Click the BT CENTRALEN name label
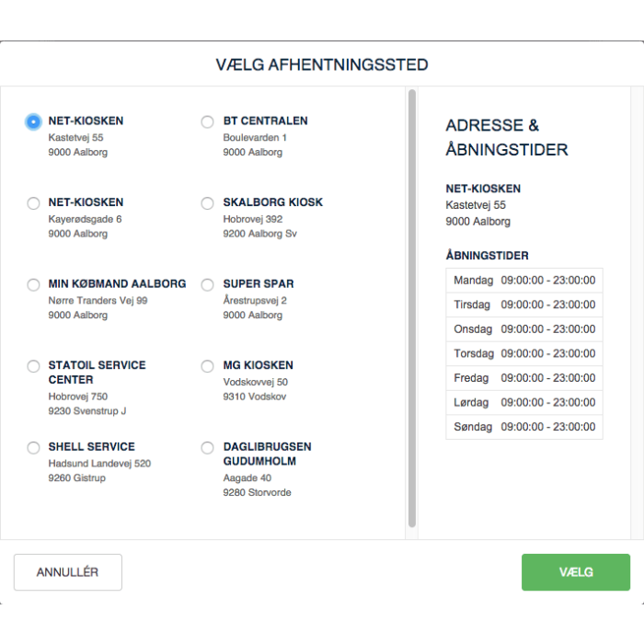The image size is (644, 644). (265, 121)
